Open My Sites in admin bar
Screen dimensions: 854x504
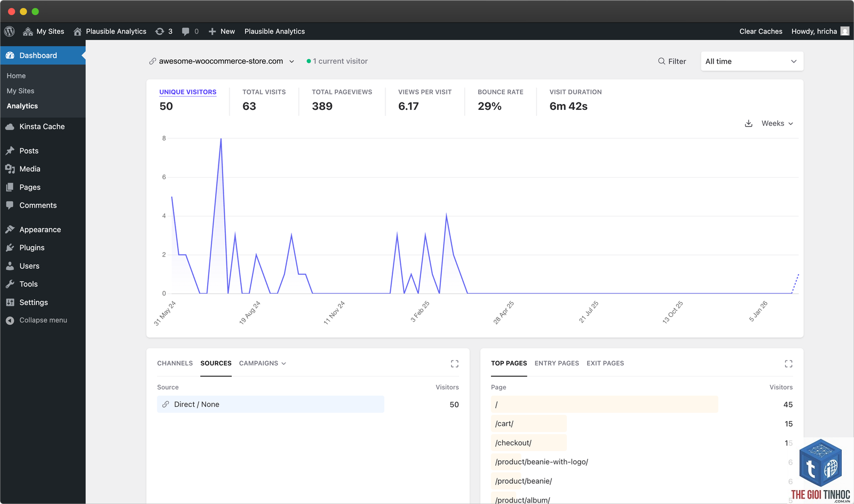click(43, 31)
